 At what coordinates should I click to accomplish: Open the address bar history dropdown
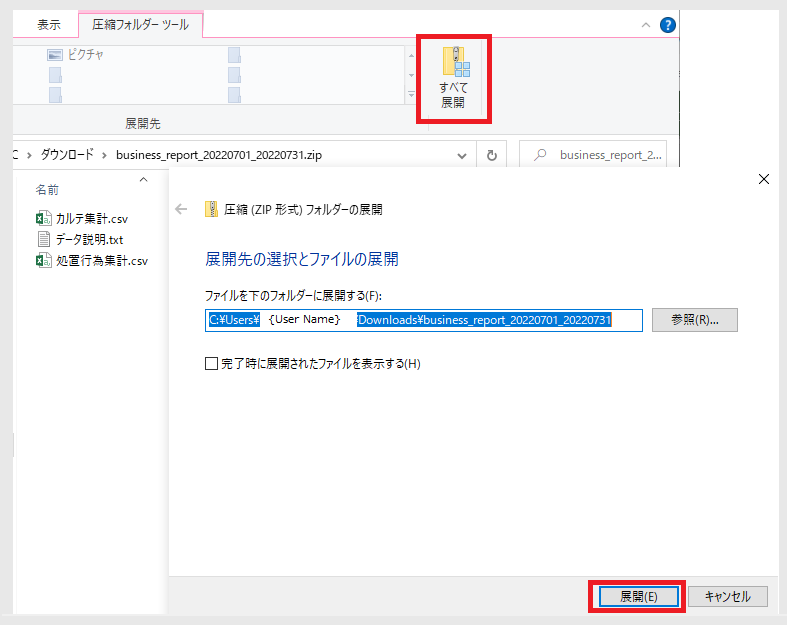coord(461,156)
